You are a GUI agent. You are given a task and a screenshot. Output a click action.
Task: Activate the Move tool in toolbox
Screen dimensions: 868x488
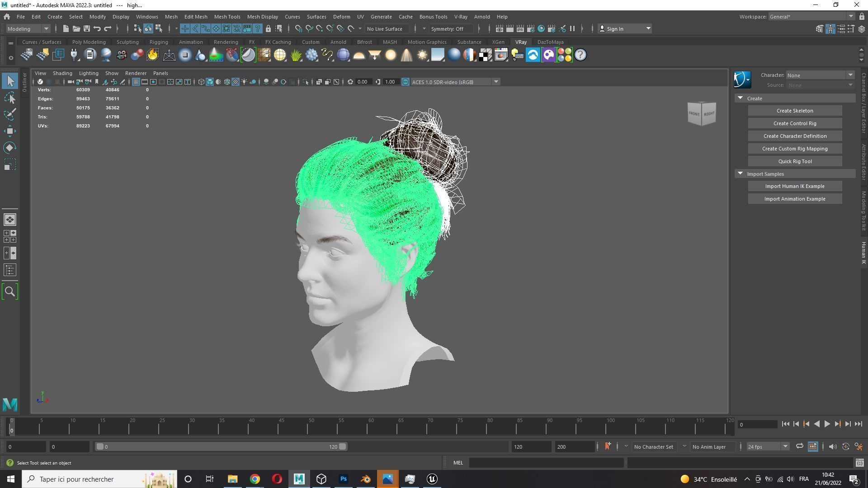coord(10,131)
